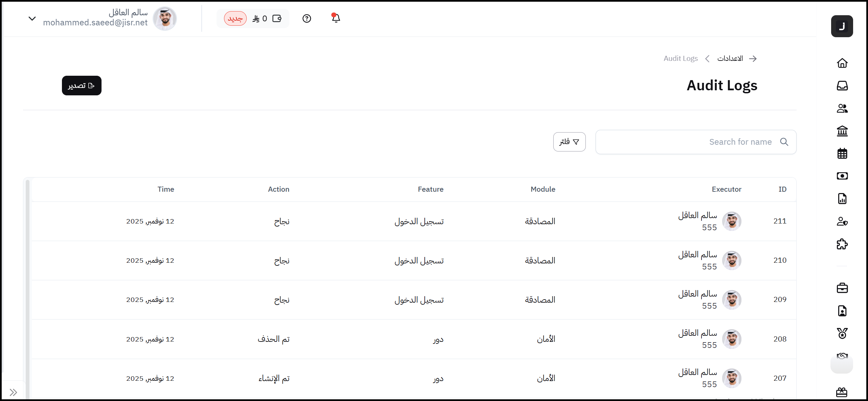The image size is (868, 401).
Task: Select the Payroll money icon
Action: tap(842, 176)
